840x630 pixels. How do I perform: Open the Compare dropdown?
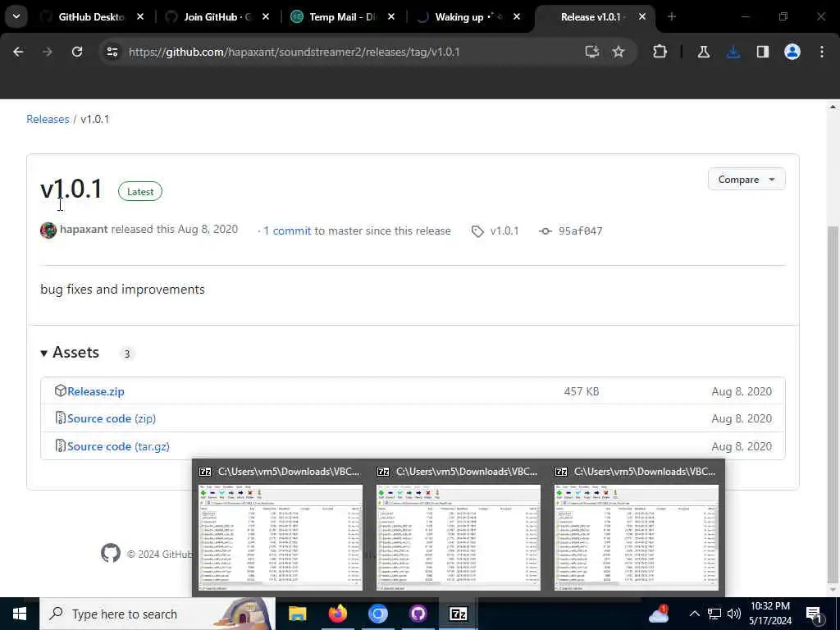click(746, 180)
